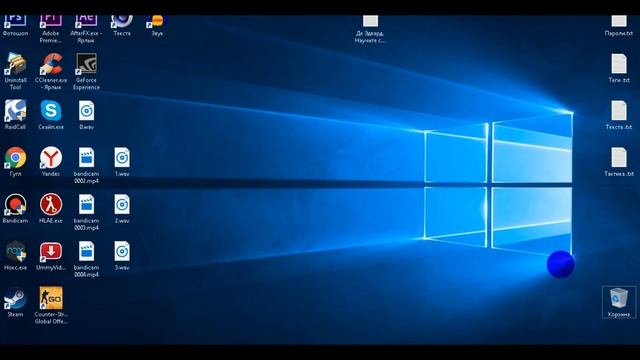
Task: Click the Bandicam recorder shortcut
Action: point(16,208)
